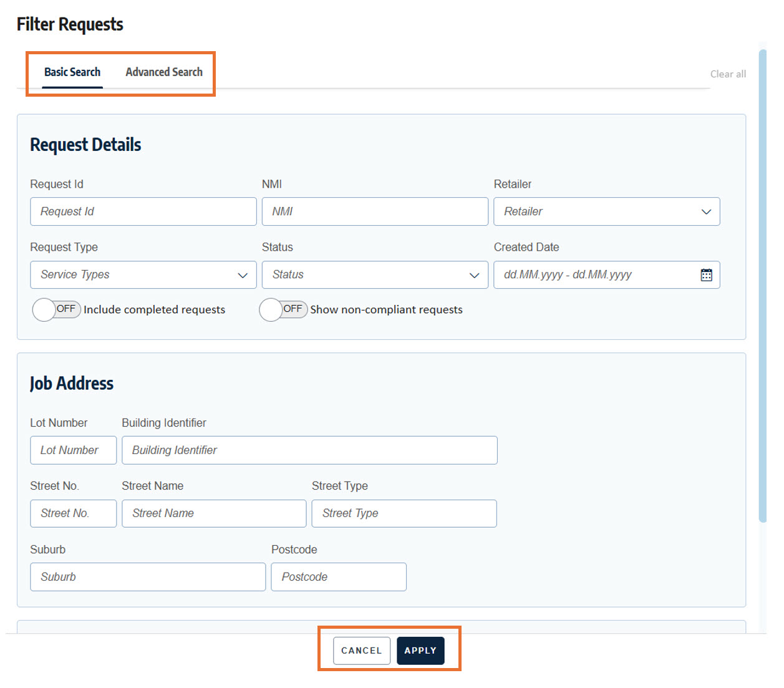This screenshot has height=688, width=784.
Task: Click the Service Types chevron icon
Action: click(243, 274)
